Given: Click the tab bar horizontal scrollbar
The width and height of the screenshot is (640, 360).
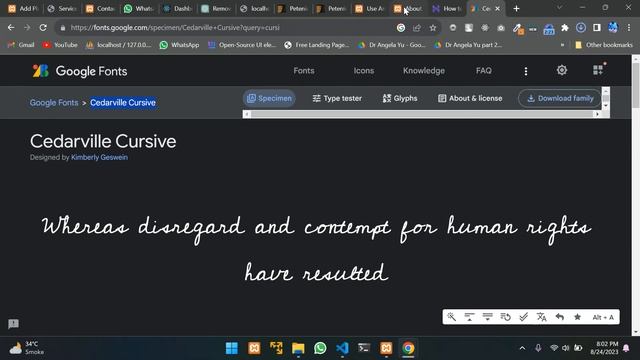Looking at the screenshot, I should [x=422, y=114].
